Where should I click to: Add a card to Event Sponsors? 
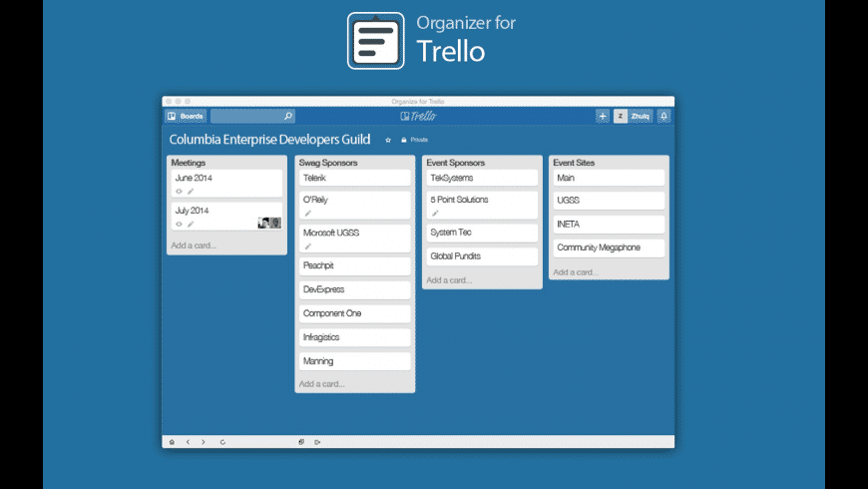point(449,280)
